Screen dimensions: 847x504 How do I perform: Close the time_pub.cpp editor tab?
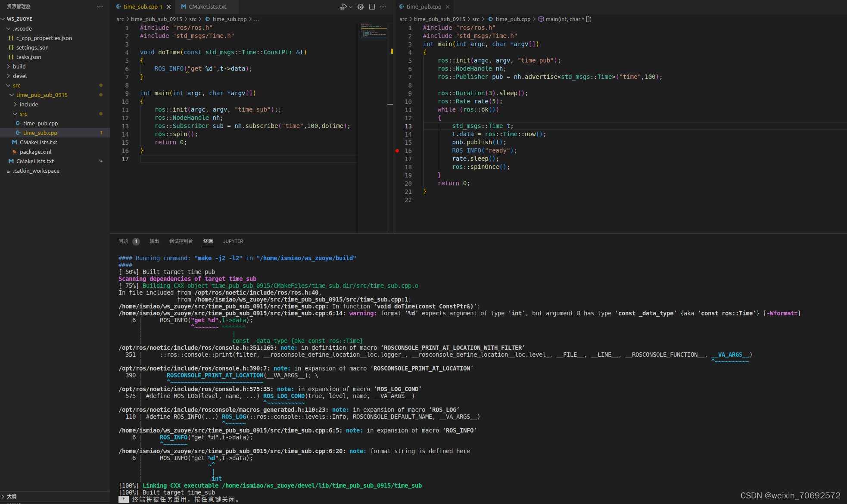(448, 6)
